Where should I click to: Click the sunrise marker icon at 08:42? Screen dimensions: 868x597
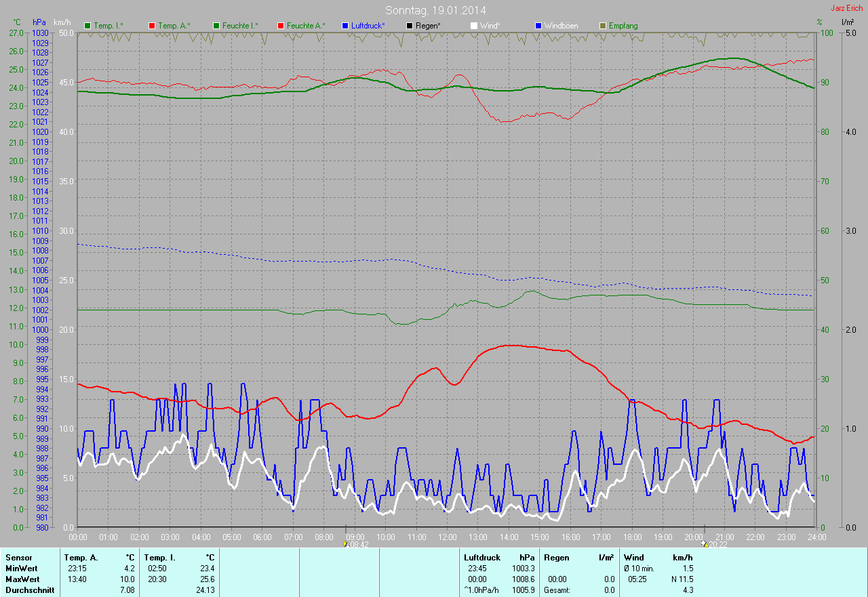tap(345, 543)
